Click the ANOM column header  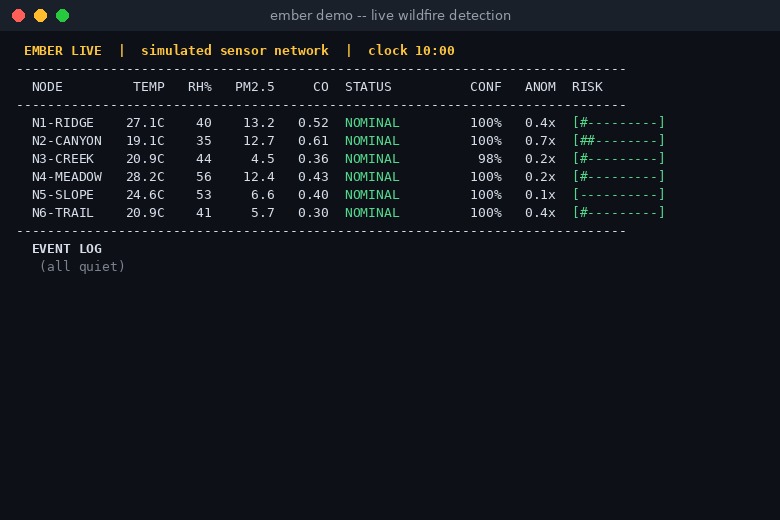coord(540,87)
